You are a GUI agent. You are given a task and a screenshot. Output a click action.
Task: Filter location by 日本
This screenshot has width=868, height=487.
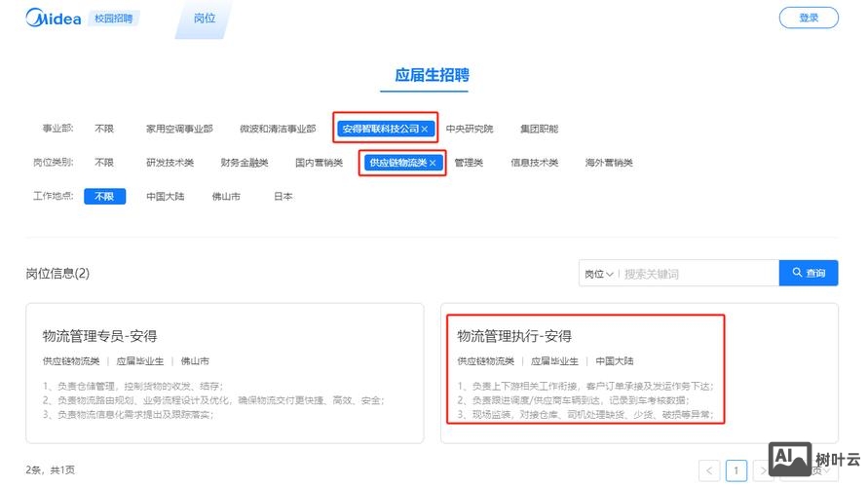tap(283, 197)
